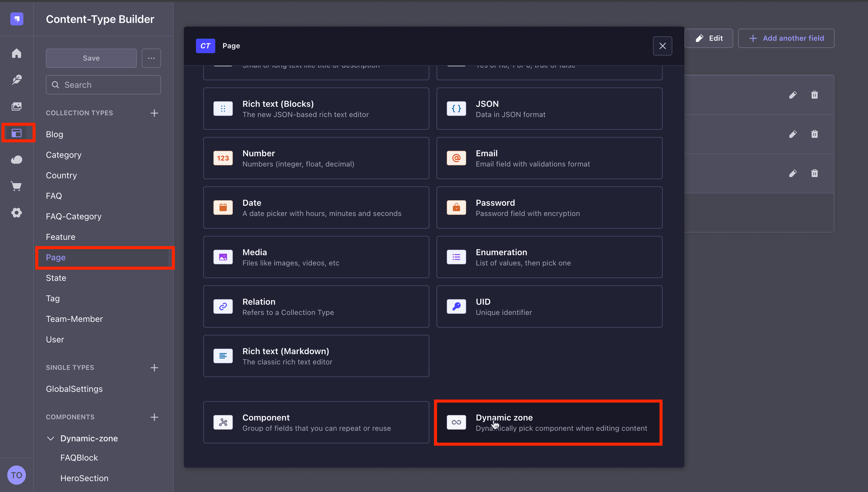Choose the JSON field type
The height and width of the screenshot is (492, 868).
[x=549, y=109]
